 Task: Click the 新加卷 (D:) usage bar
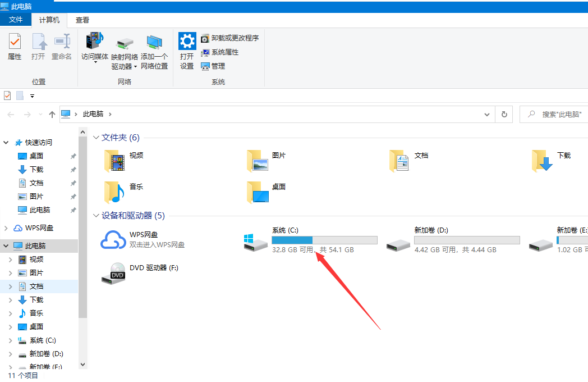(467, 240)
